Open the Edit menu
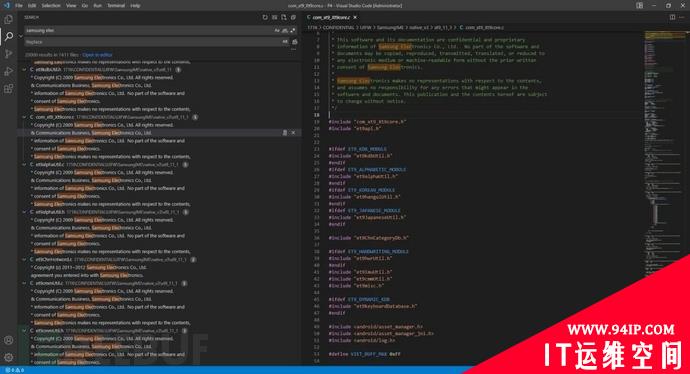The height and width of the screenshot is (374, 690). point(32,5)
